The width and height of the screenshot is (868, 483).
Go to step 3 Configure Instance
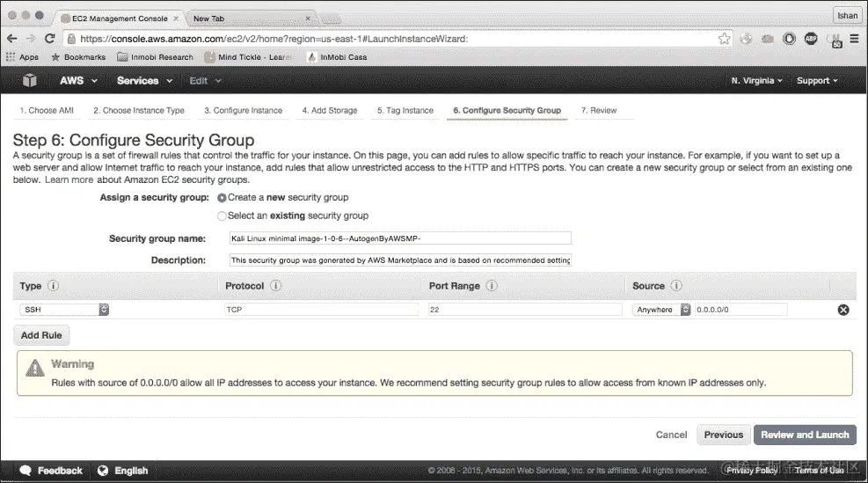[x=243, y=110]
